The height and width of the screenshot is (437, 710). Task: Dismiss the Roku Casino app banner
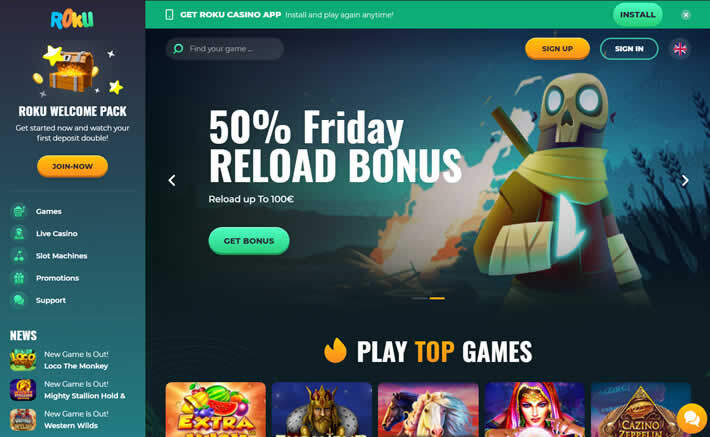pyautogui.click(x=686, y=15)
